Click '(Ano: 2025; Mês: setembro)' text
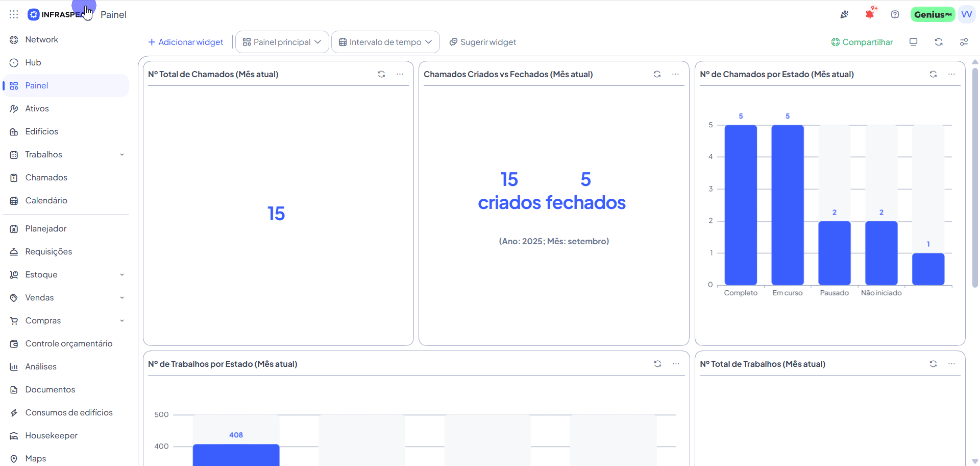The image size is (980, 466). [x=554, y=241]
